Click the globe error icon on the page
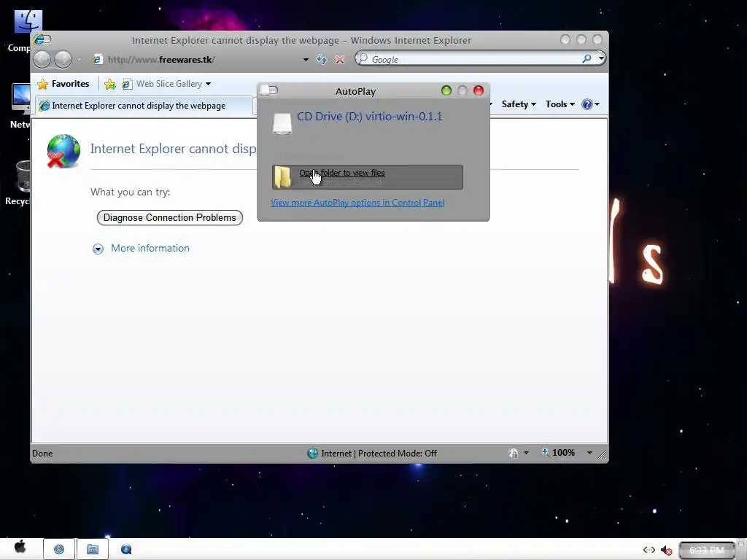The width and height of the screenshot is (747, 560). click(x=63, y=152)
